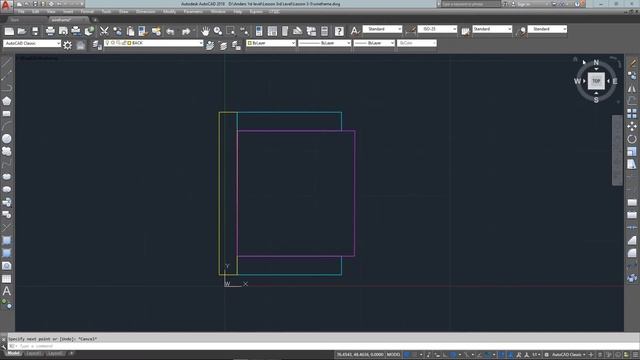The width and height of the screenshot is (640, 360).
Task: Open the ByLayer linetype dropdown
Action: (324, 43)
